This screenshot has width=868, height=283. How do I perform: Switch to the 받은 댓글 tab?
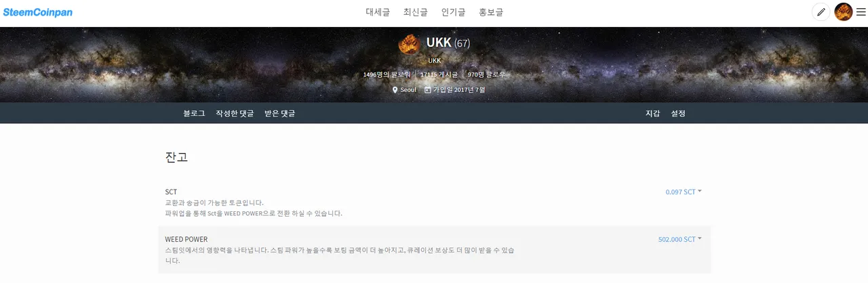tap(280, 113)
